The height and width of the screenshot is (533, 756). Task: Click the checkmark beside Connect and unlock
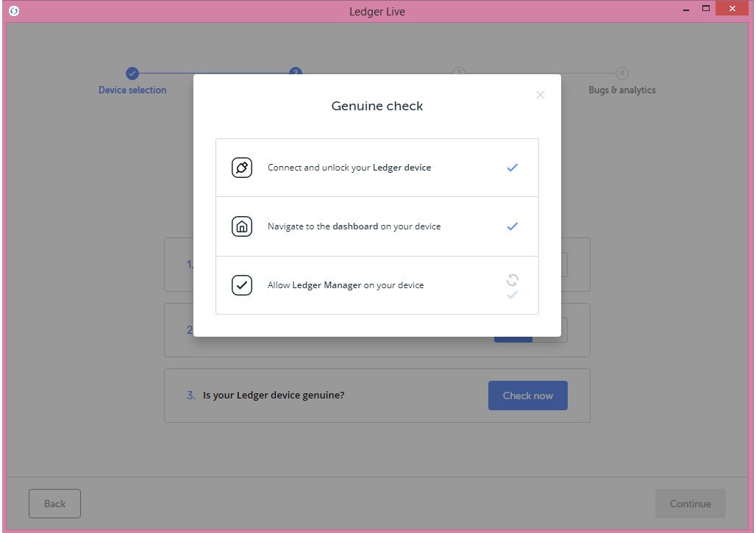[512, 168]
